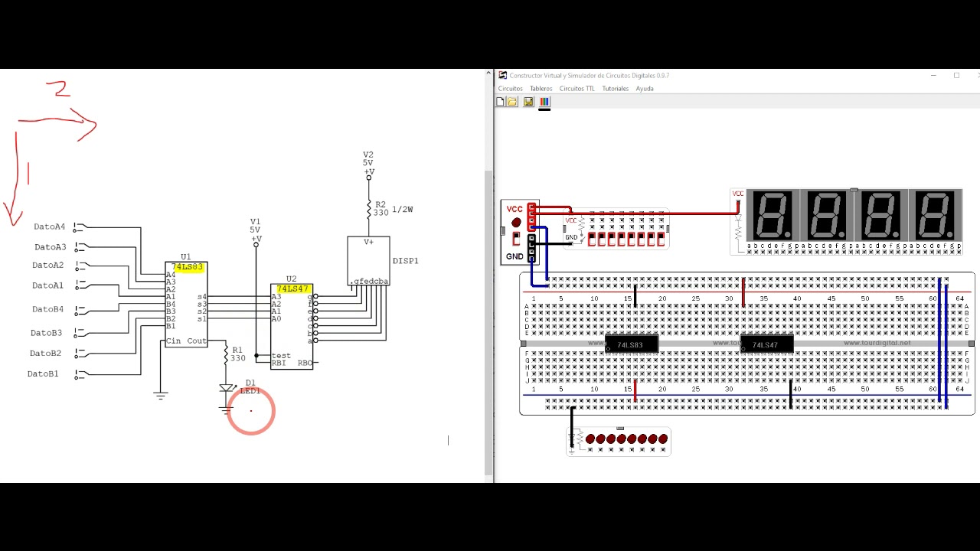Click the fourth LED of the LED module

click(x=622, y=439)
